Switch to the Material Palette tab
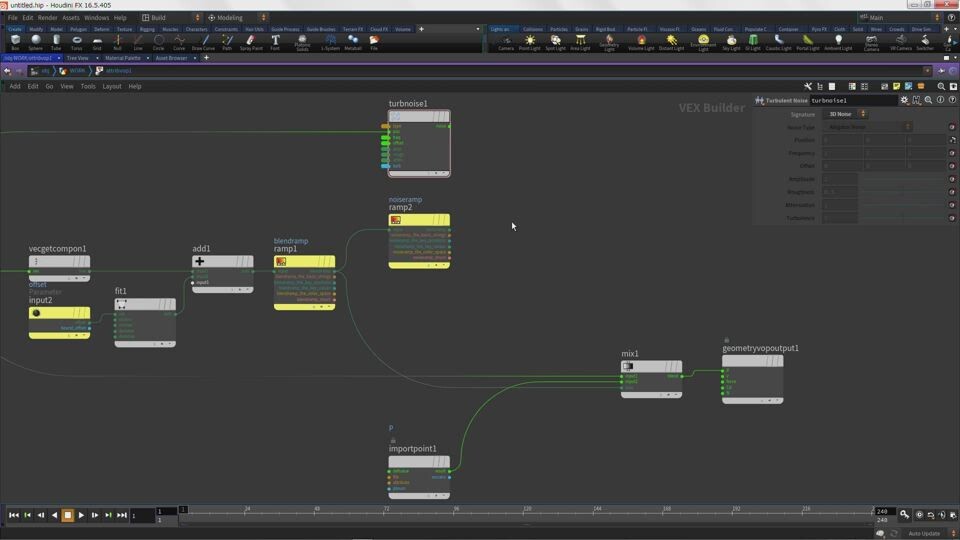This screenshot has height=540, width=960. (123, 58)
